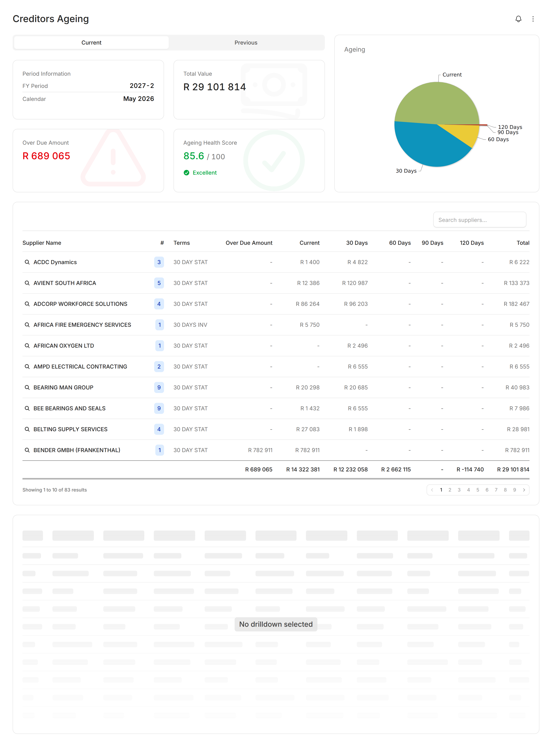Click the red Over Due Amount R 689 065
This screenshot has height=756, width=552.
[46, 156]
